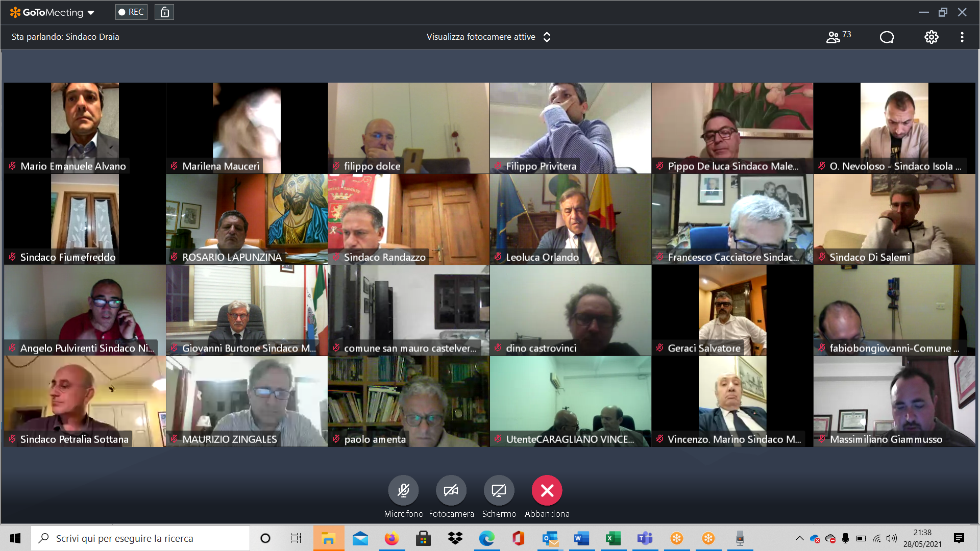This screenshot has width=980, height=551.
Task: Open the participants list showing 73
Action: click(x=839, y=37)
